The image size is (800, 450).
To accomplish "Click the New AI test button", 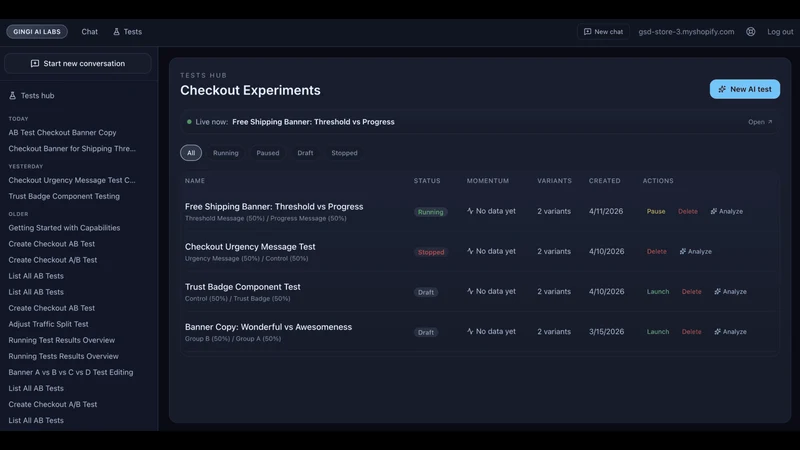I will (x=744, y=89).
